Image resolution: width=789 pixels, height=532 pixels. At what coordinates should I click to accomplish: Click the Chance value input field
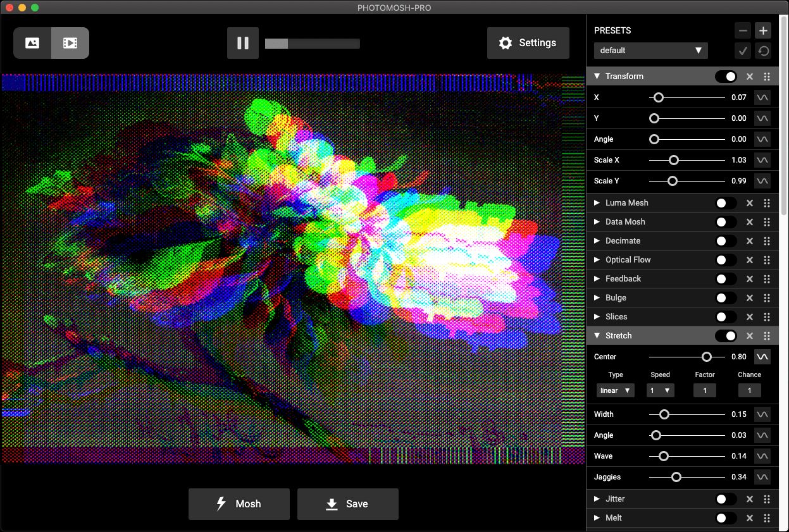pos(750,390)
